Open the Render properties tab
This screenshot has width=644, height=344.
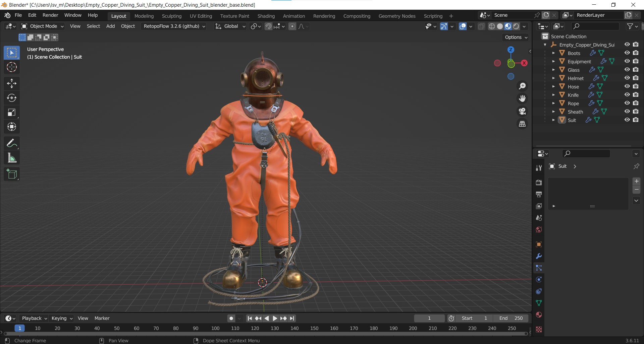tap(539, 183)
